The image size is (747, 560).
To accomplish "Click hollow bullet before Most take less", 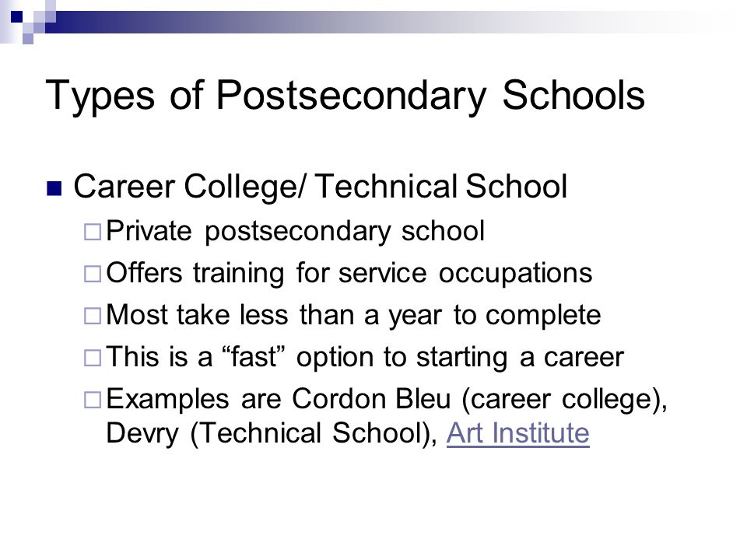I will [x=93, y=316].
